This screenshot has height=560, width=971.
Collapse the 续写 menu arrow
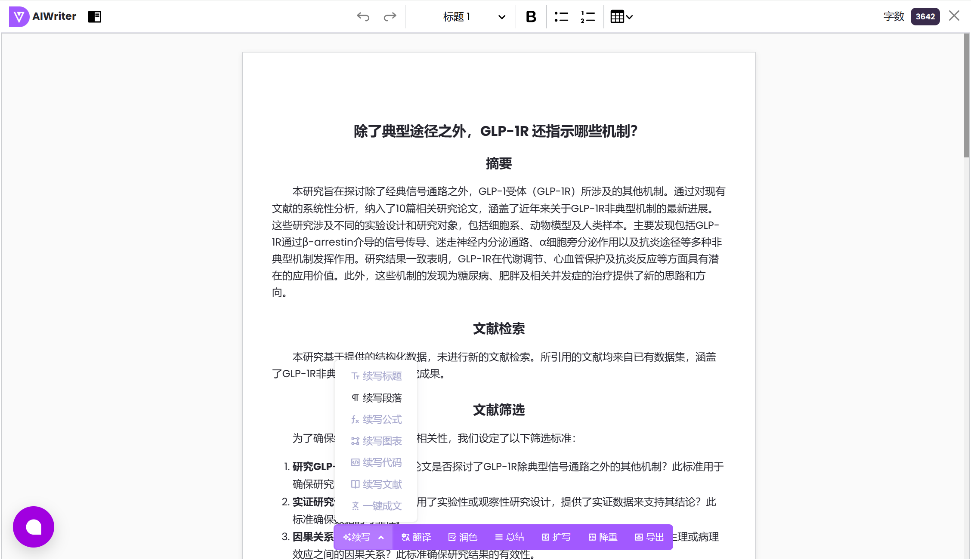point(381,537)
